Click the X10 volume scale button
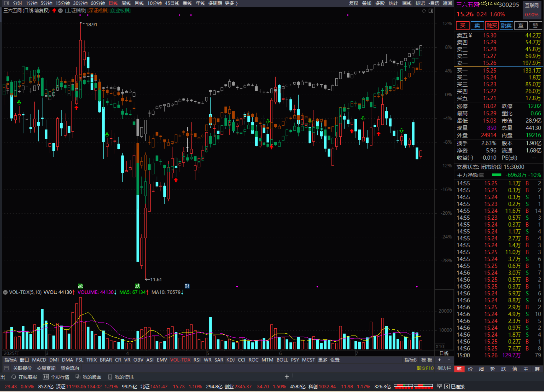Screen dimensions: 544x392 pyautogui.click(x=440, y=346)
